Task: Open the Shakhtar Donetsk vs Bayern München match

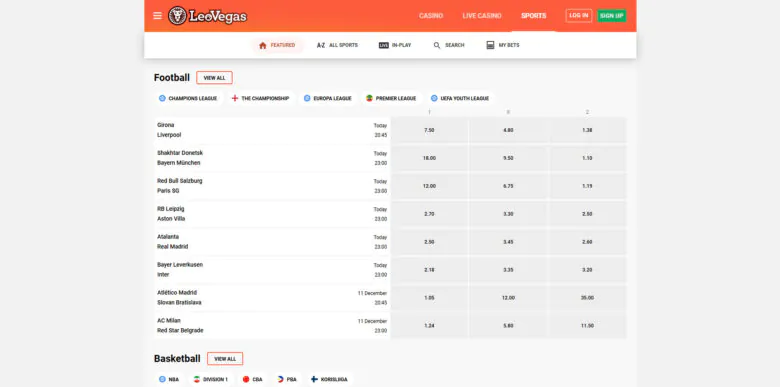Action: point(272,158)
